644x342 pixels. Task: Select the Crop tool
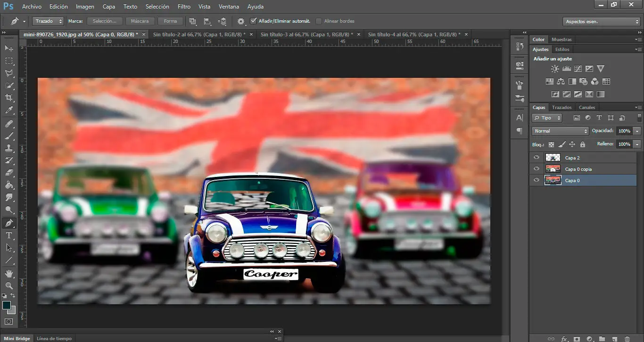click(9, 98)
